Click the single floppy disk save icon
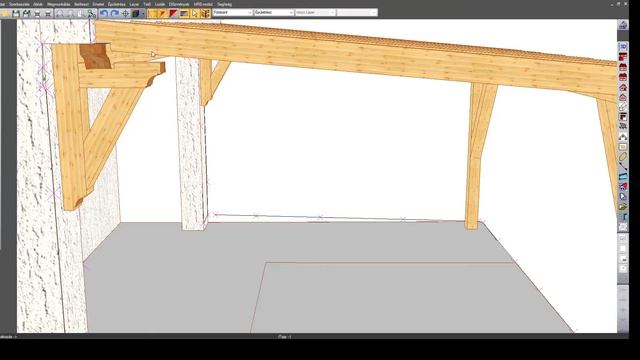640x360 pixels. click(16, 13)
